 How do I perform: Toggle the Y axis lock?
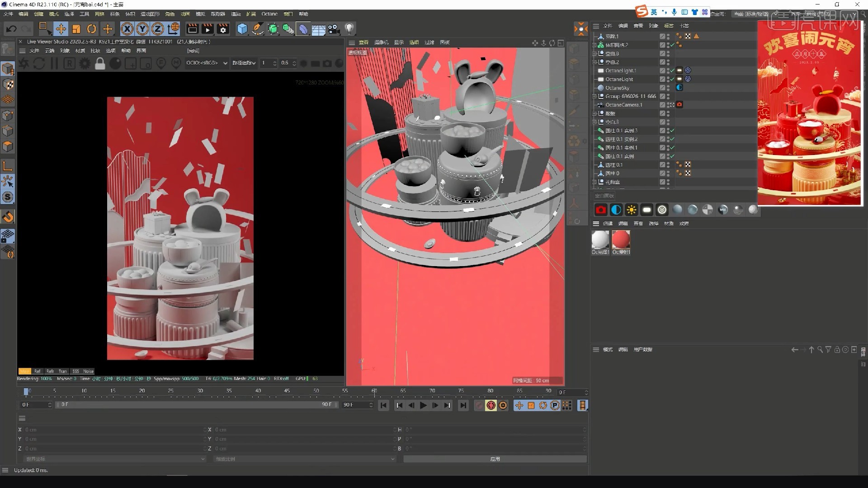point(142,29)
